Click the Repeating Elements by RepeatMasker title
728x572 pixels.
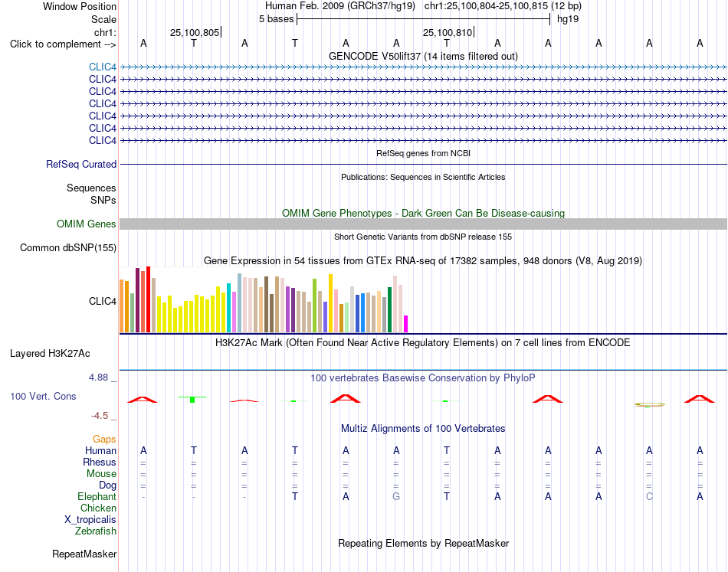pyautogui.click(x=424, y=543)
